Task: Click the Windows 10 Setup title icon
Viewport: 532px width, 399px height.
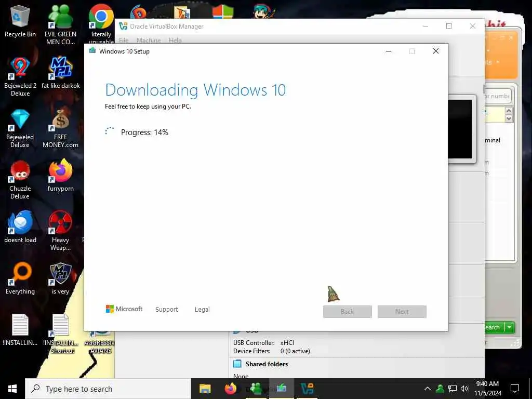Action: tap(92, 51)
